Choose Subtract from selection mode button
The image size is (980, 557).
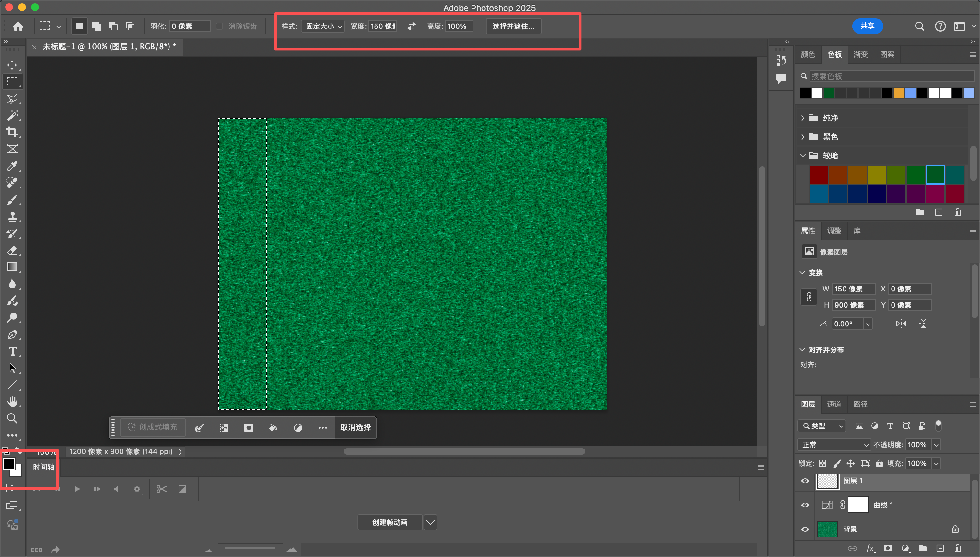[113, 26]
